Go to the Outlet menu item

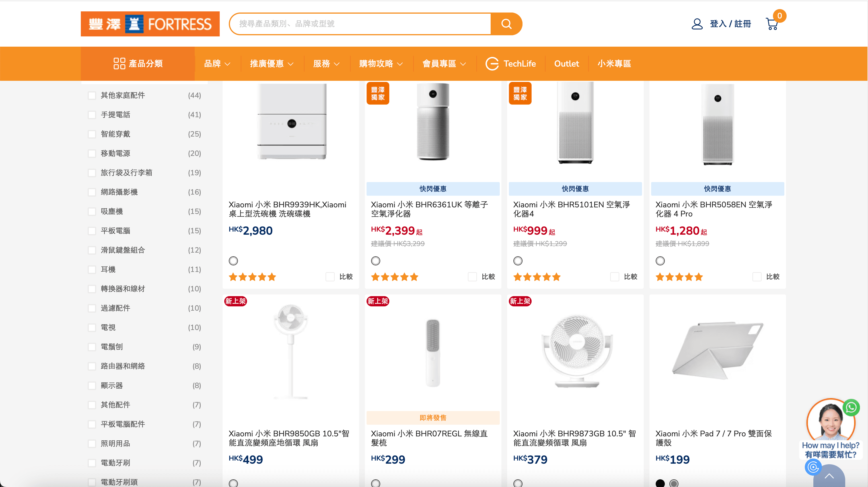pos(566,64)
